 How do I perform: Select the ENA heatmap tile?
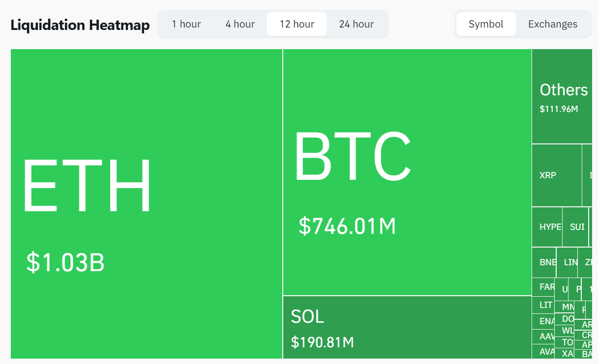pos(543,321)
